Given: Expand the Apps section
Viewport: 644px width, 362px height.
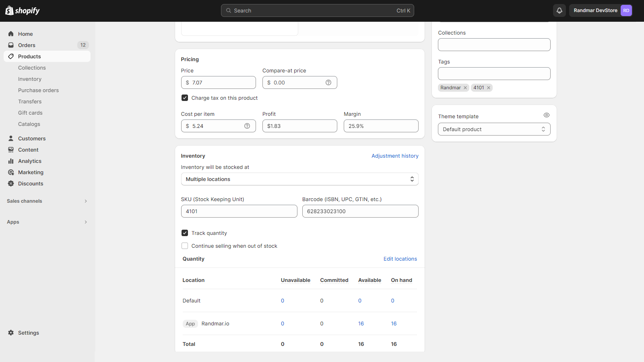Looking at the screenshot, I should coord(47,222).
